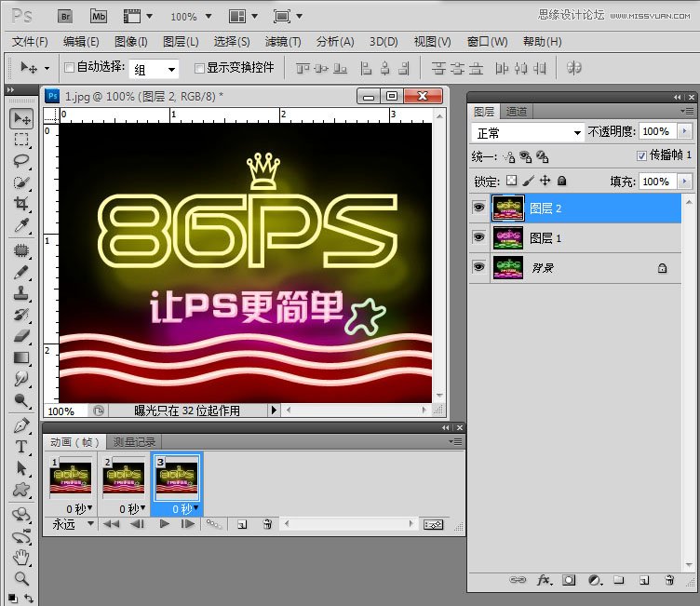Open the loop option dropdown 永远
The width and height of the screenshot is (700, 606).
74,525
